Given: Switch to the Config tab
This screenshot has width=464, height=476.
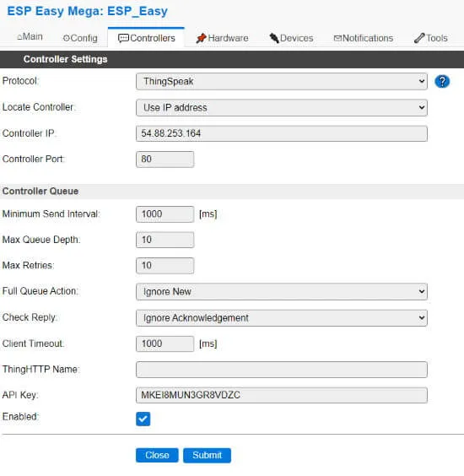Looking at the screenshot, I should click(x=80, y=38).
